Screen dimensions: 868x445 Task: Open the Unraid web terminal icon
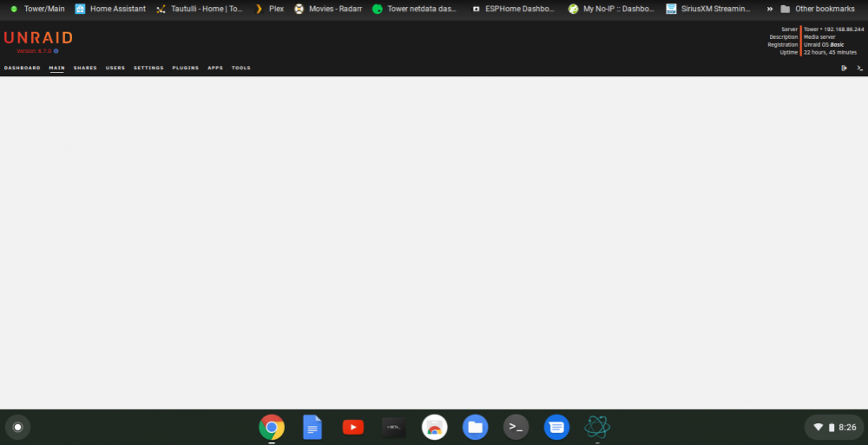click(859, 68)
